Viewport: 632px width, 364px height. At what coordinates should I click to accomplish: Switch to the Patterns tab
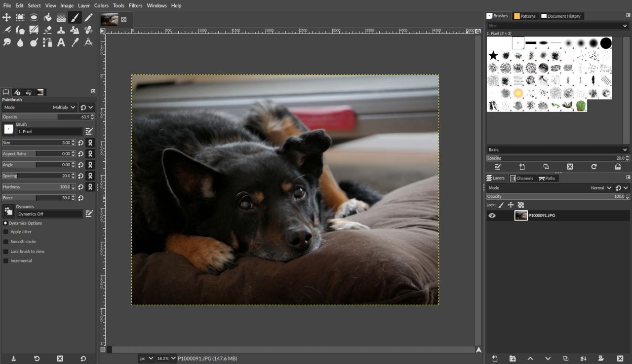(525, 16)
